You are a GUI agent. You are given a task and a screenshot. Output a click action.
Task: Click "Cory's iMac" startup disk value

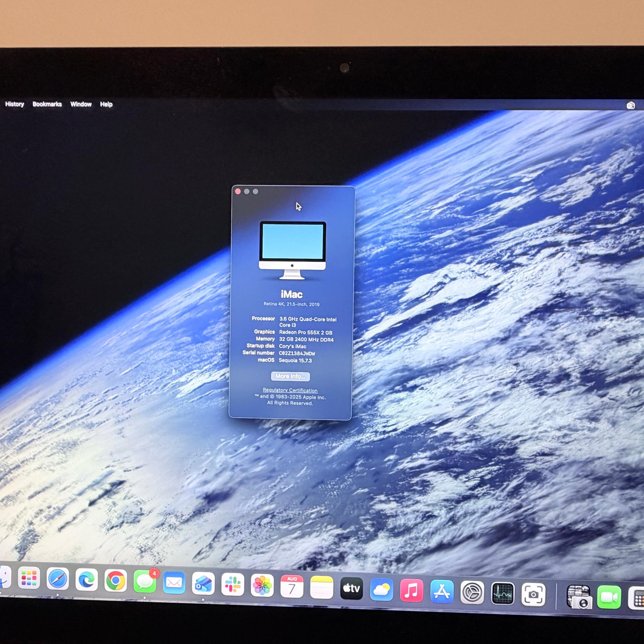(292, 346)
